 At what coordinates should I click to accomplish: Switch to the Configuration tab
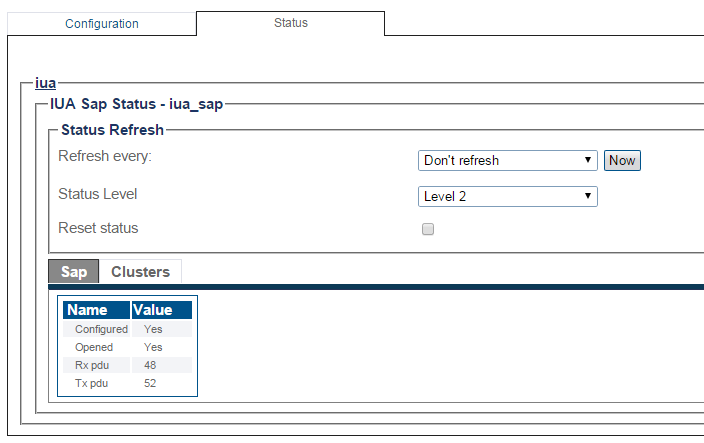(102, 24)
